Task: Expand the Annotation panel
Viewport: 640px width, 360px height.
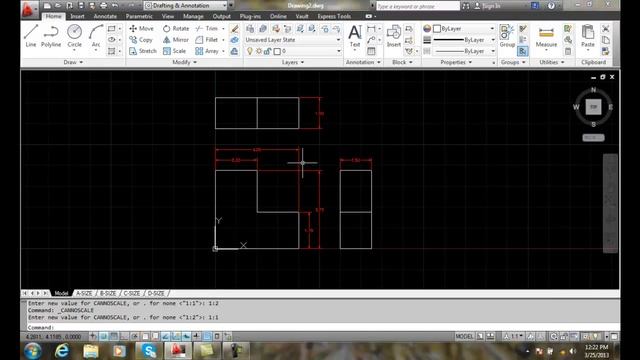Action: click(363, 62)
